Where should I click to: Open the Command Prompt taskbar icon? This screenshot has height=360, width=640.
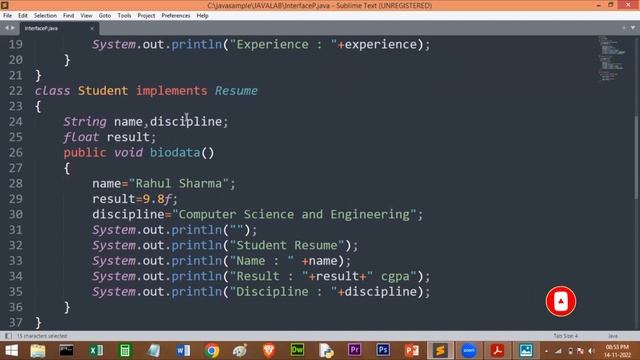coord(66,350)
